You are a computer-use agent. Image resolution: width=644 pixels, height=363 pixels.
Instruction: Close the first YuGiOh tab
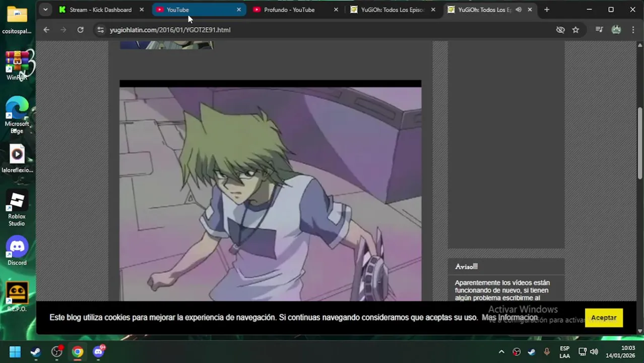[433, 10]
